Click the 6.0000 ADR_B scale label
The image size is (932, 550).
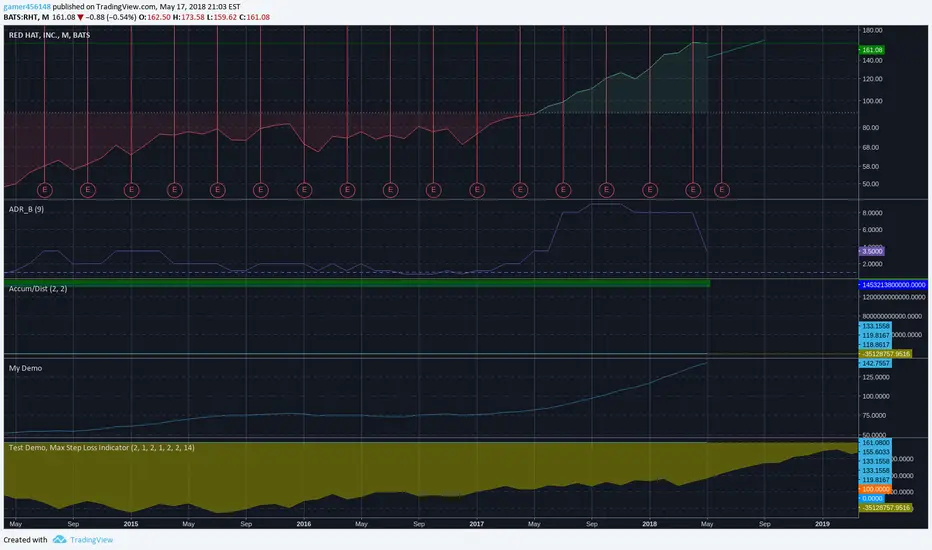pos(872,230)
